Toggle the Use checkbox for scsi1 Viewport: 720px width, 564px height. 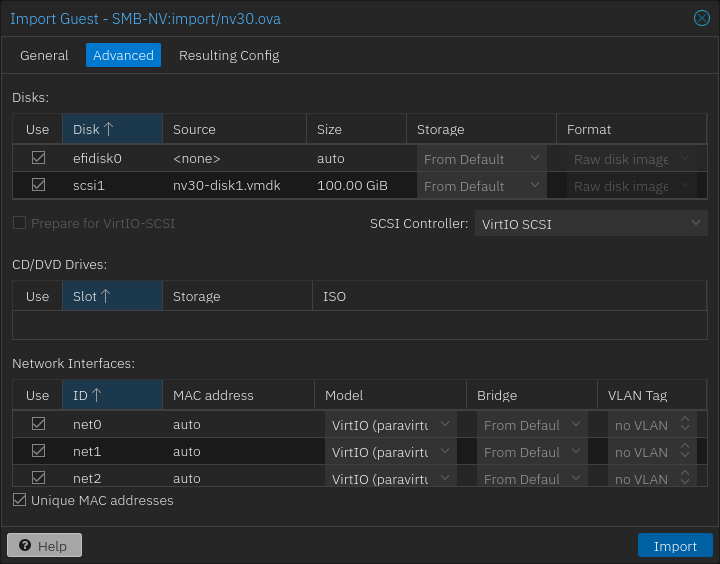pyautogui.click(x=38, y=185)
